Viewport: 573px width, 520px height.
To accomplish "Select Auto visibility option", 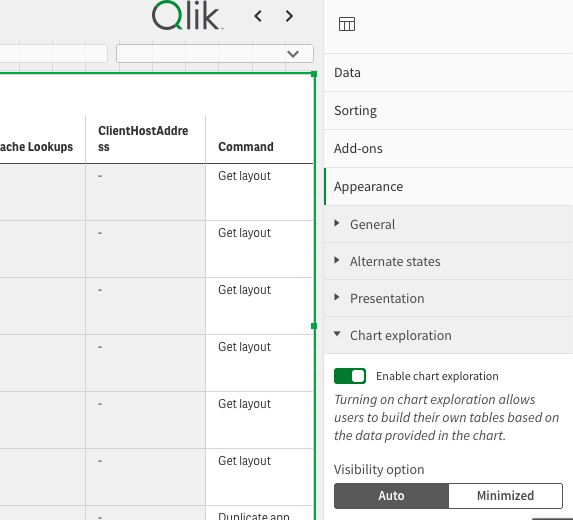I will (x=391, y=496).
